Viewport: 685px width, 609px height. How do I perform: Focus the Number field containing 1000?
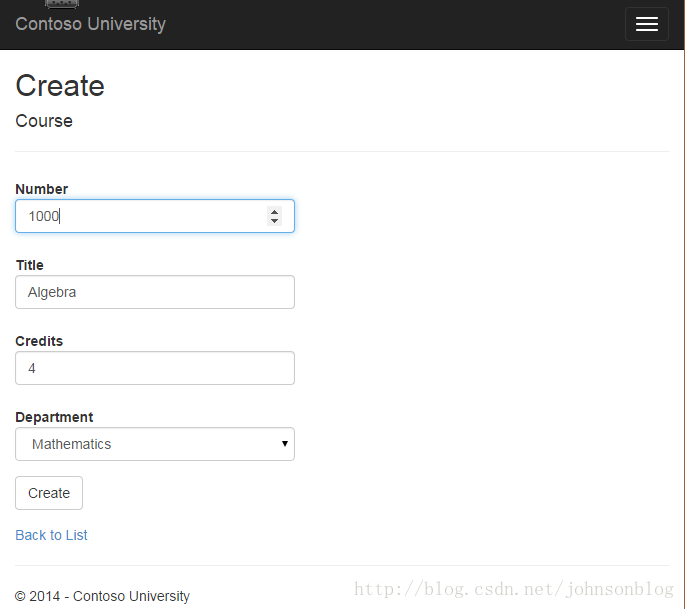tap(155, 216)
